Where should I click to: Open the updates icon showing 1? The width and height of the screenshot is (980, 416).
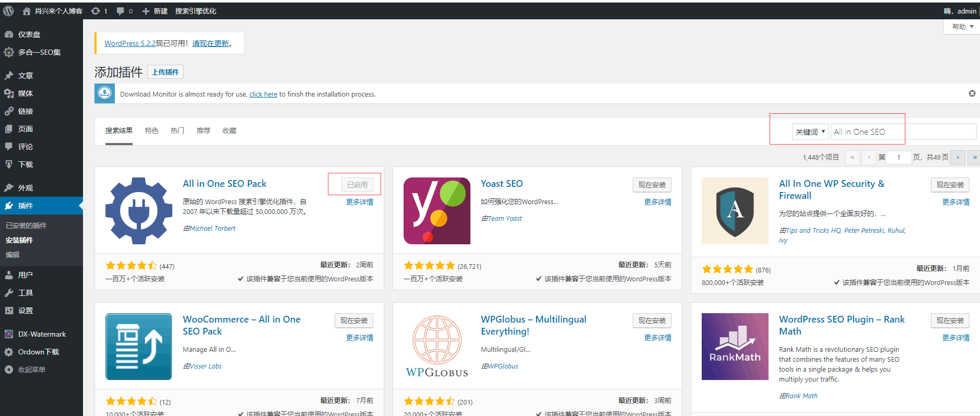click(x=99, y=11)
